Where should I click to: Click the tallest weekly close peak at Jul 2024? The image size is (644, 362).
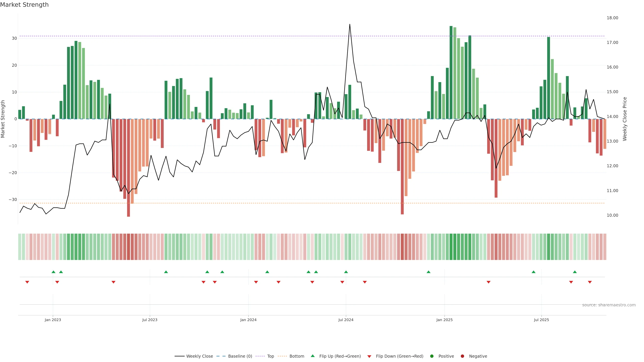[x=350, y=24]
